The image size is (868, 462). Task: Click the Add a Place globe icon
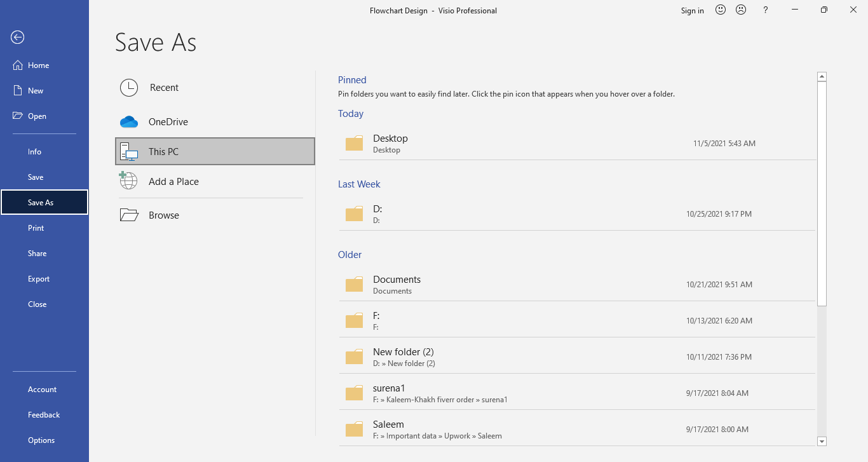coord(128,181)
